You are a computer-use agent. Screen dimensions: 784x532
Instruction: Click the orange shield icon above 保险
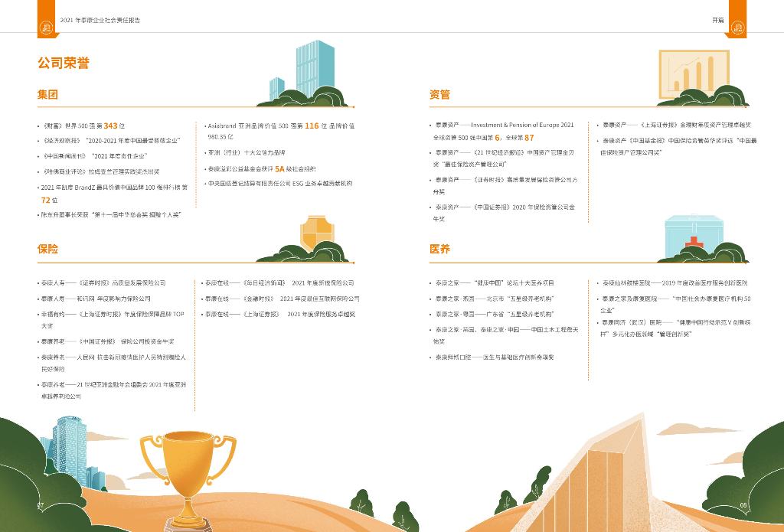[317, 233]
